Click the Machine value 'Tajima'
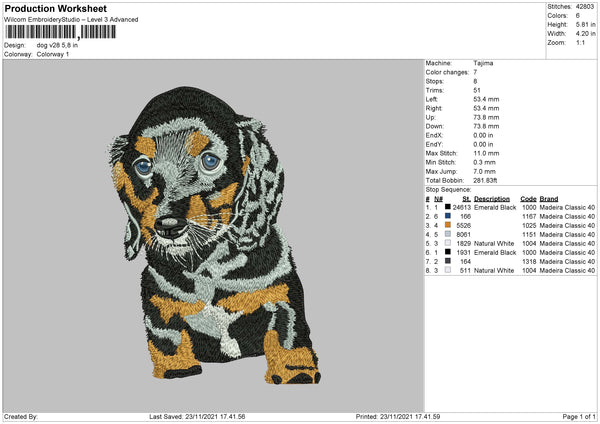 [x=483, y=63]
